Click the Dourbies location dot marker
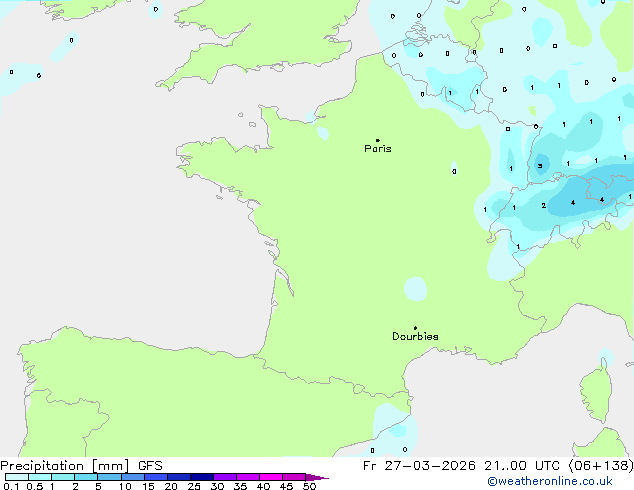 click(415, 328)
